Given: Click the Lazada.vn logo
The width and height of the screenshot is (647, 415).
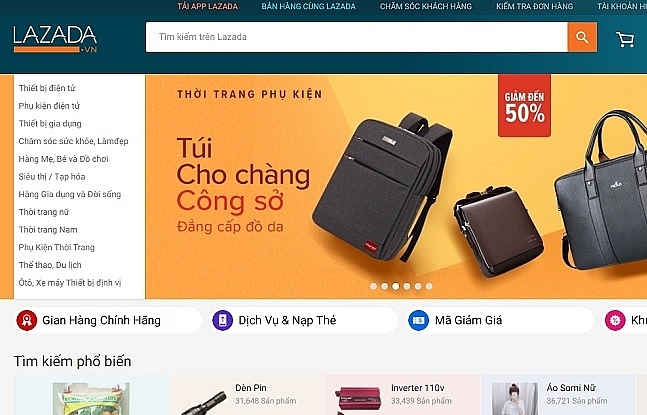Looking at the screenshot, I should [x=55, y=39].
